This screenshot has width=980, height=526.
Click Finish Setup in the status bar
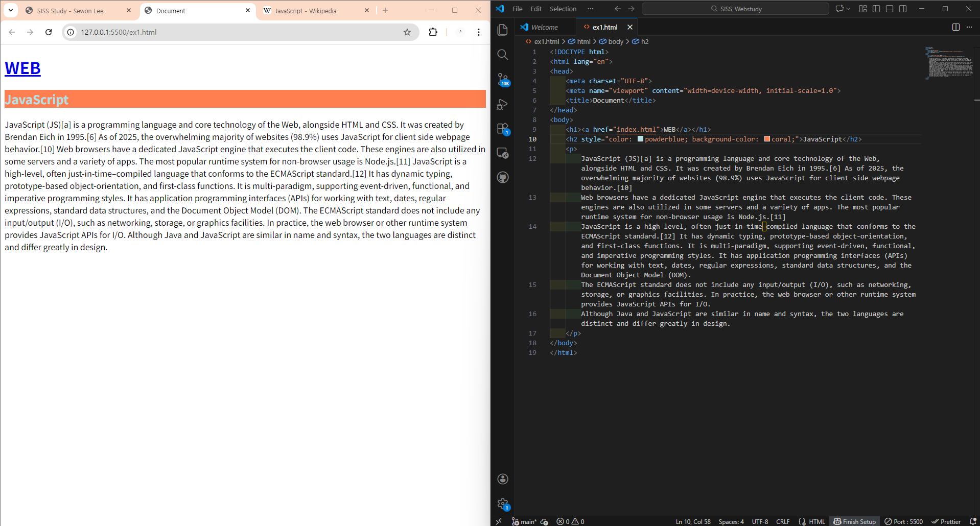click(x=854, y=521)
